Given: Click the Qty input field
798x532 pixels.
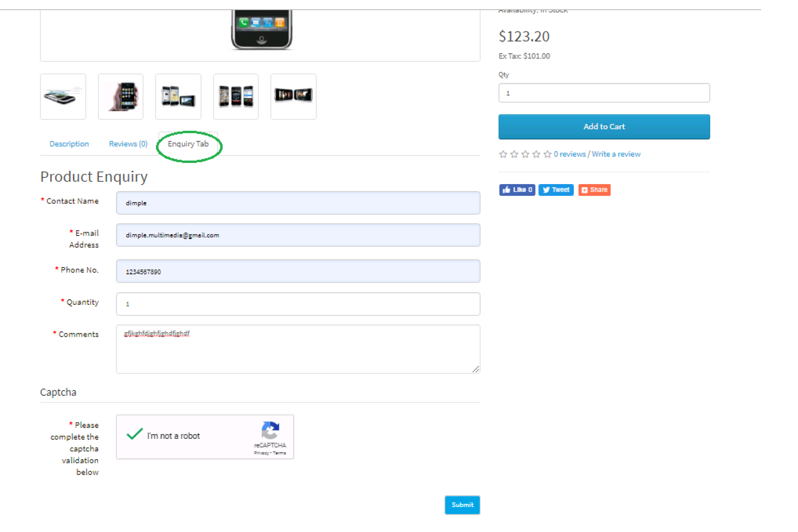Looking at the screenshot, I should tap(604, 93).
